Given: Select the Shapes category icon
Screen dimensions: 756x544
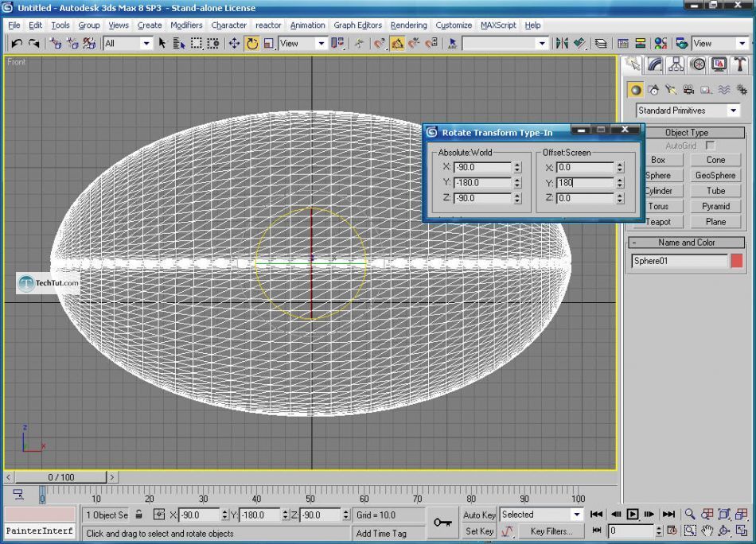Looking at the screenshot, I should [x=653, y=90].
